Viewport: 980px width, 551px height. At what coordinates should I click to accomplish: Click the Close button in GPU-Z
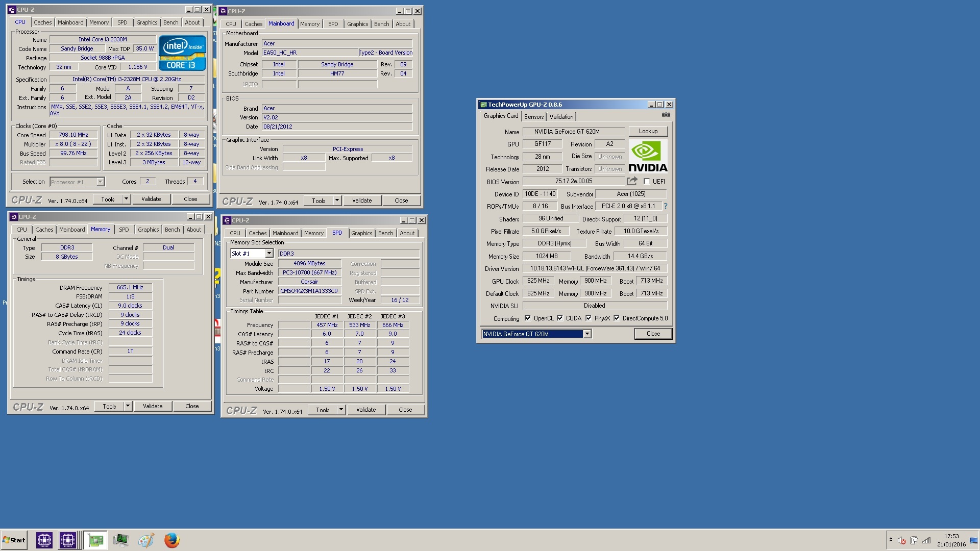point(653,334)
